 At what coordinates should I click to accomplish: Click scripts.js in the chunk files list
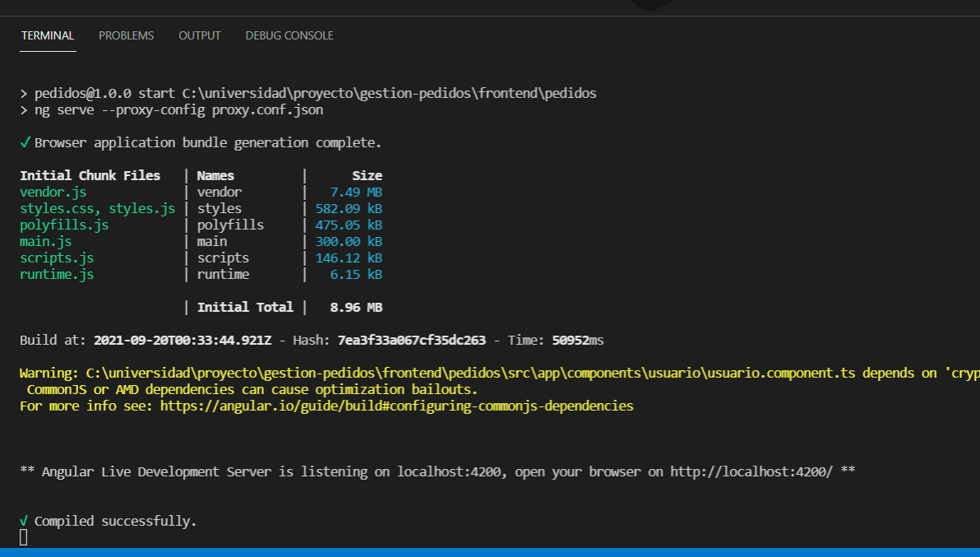pos(57,258)
